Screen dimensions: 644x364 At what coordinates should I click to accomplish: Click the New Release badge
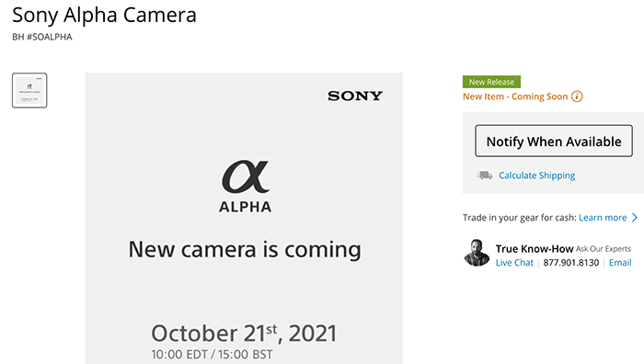491,82
